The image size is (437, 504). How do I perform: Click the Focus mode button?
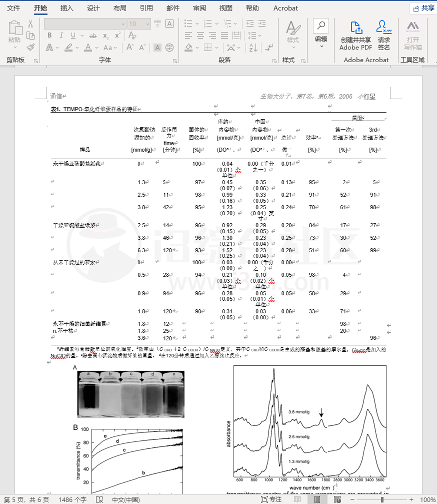pos(271,499)
